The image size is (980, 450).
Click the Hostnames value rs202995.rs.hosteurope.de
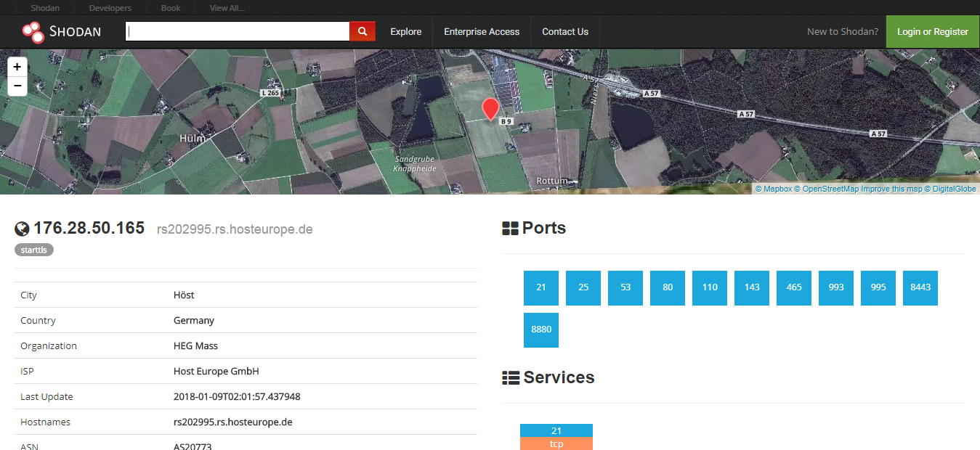point(232,422)
